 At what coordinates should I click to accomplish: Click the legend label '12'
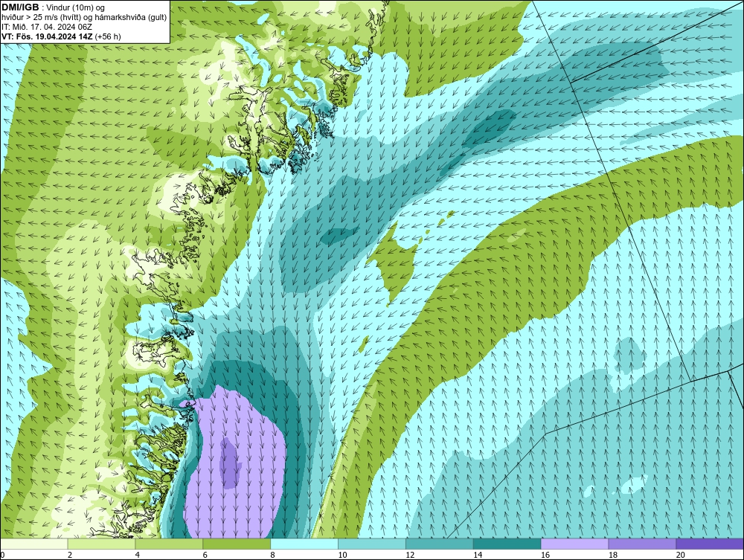(410, 555)
